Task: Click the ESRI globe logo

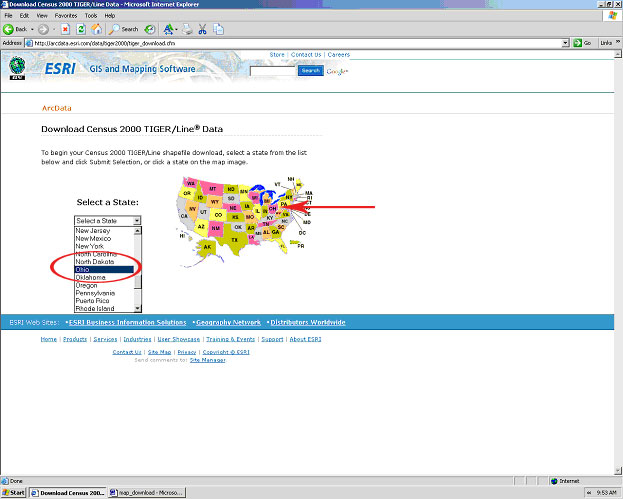Action: [17, 68]
